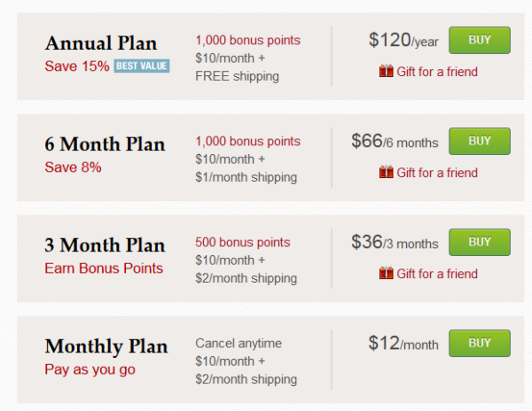This screenshot has width=532, height=411.
Task: Open Gift for a friend under 3 Month Plan
Action: coord(437,274)
